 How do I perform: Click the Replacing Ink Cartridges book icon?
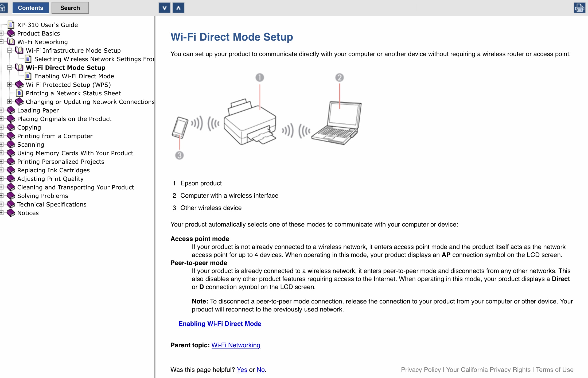(x=11, y=170)
